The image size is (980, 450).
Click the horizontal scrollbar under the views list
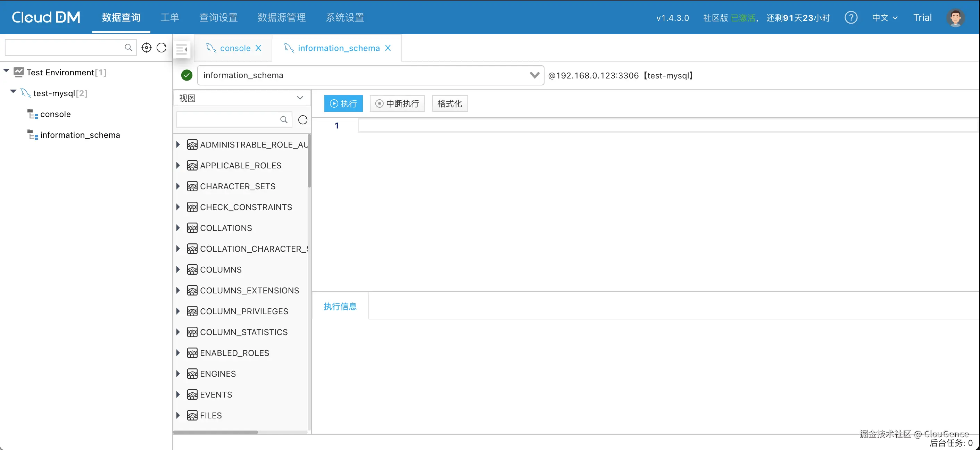215,432
